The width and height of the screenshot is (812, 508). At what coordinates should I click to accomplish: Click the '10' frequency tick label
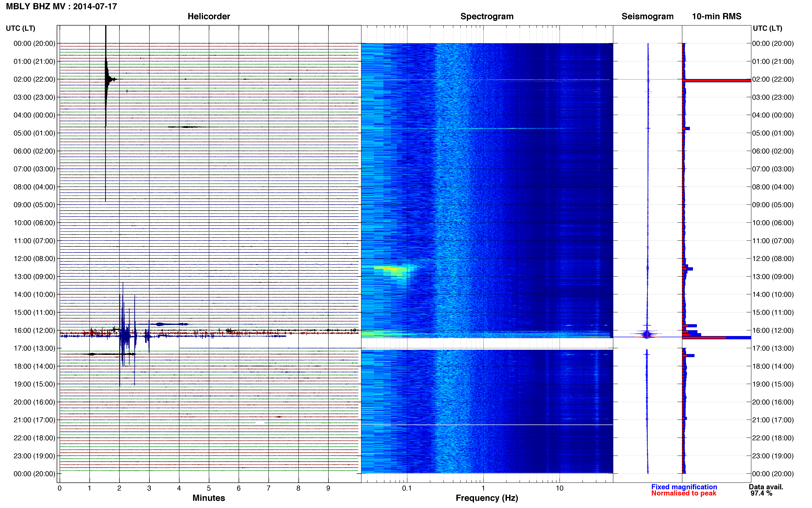(x=559, y=488)
